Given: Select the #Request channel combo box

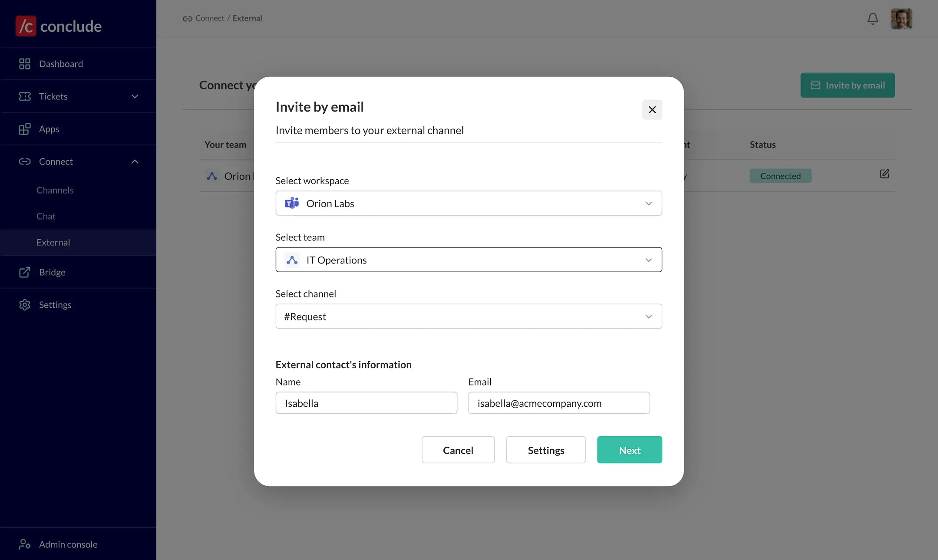Looking at the screenshot, I should 469,316.
